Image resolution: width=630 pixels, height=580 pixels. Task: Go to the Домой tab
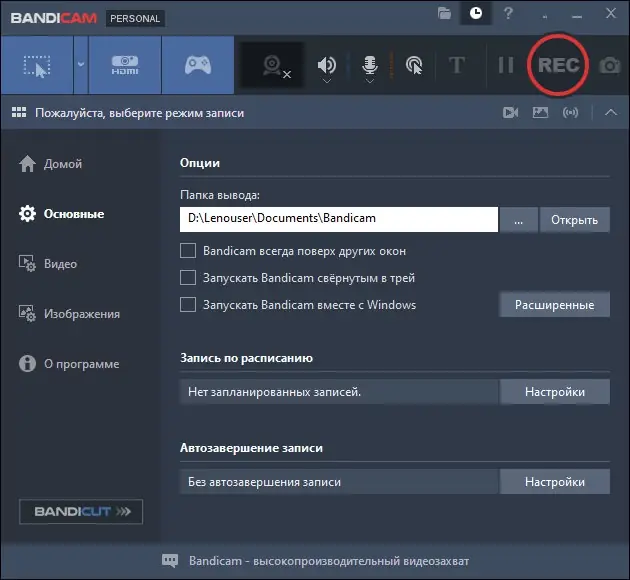pyautogui.click(x=51, y=164)
